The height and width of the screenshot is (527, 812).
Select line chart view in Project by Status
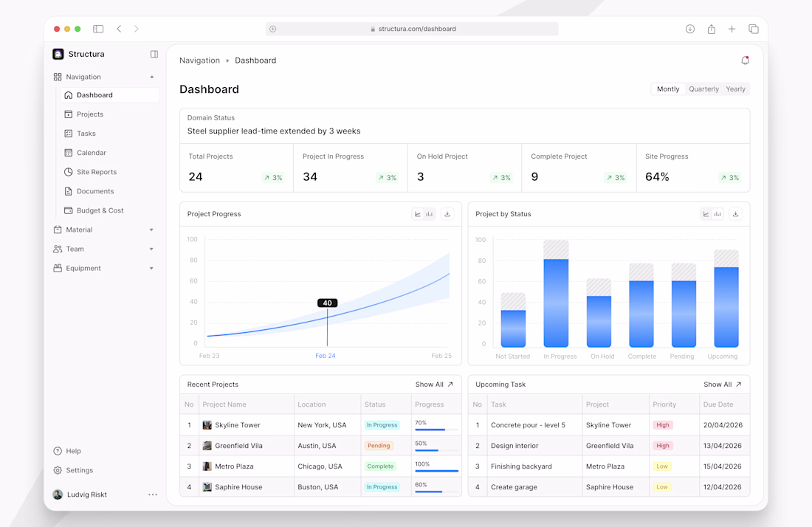[x=706, y=214]
